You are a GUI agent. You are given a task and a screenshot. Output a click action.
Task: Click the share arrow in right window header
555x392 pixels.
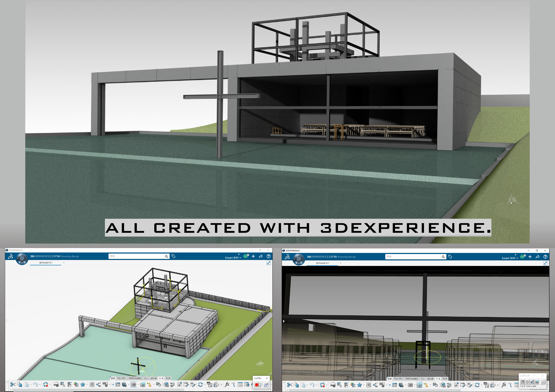click(x=538, y=257)
